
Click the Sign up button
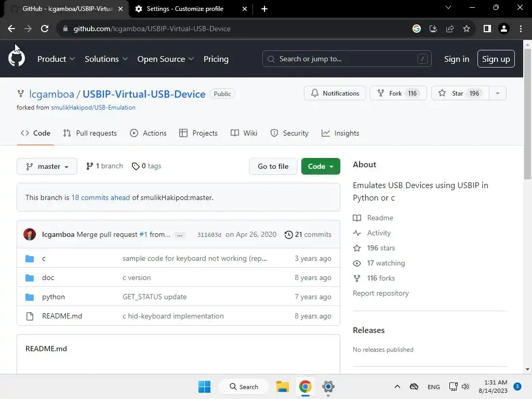(496, 59)
